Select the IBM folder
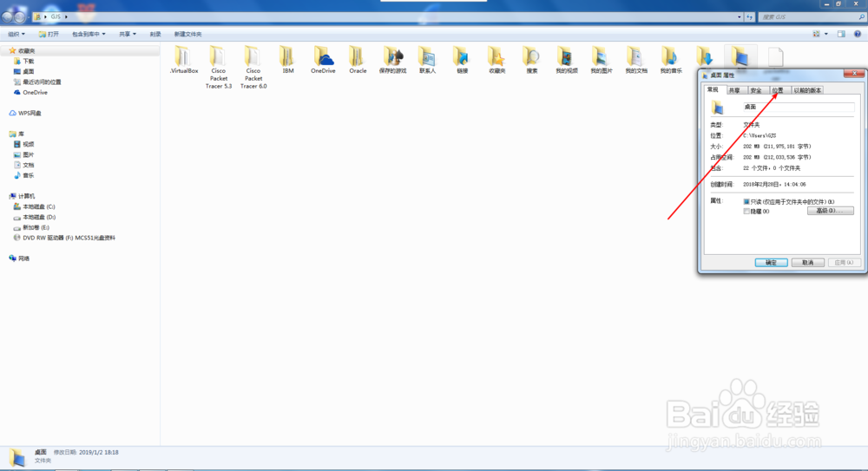The image size is (868, 471). pyautogui.click(x=288, y=61)
